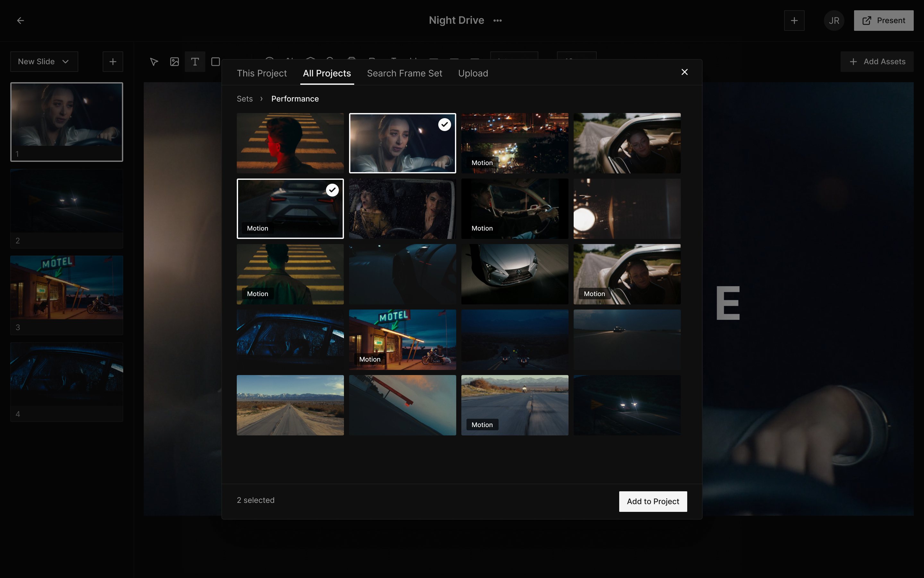This screenshot has width=924, height=578.
Task: Open the Upload tab
Action: tap(473, 73)
